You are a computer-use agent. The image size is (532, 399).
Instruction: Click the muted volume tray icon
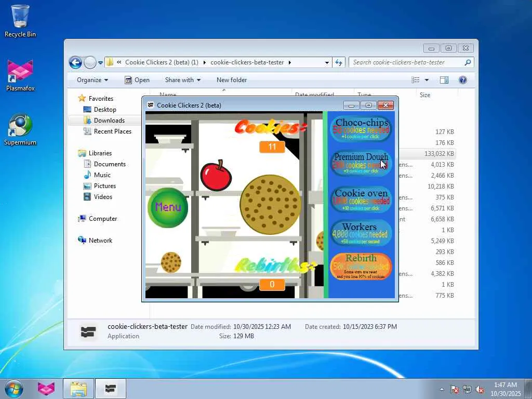480,390
